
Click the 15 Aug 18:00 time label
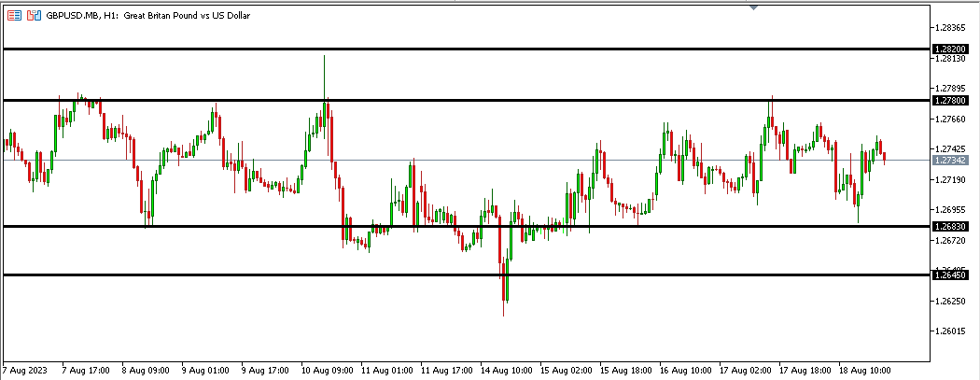pos(626,370)
